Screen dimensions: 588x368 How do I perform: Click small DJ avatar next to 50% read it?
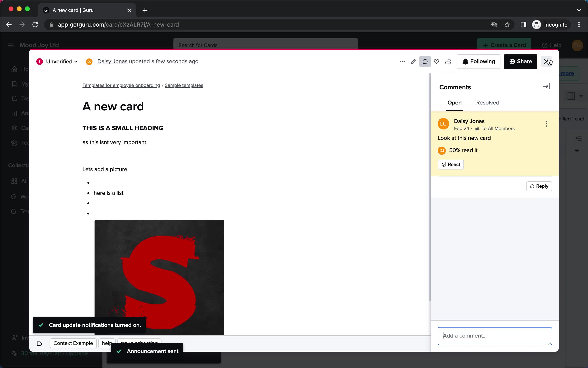pos(442,150)
